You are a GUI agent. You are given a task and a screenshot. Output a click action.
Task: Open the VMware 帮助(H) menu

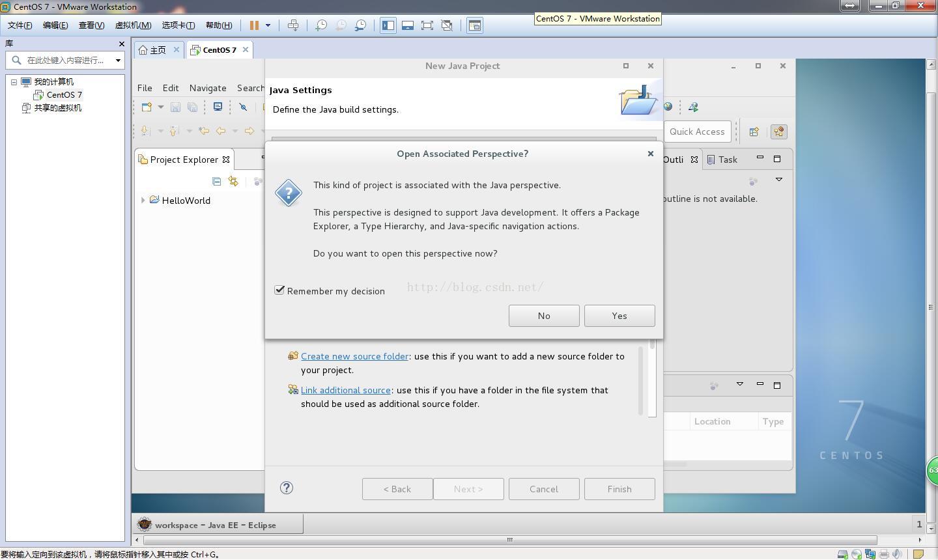218,25
